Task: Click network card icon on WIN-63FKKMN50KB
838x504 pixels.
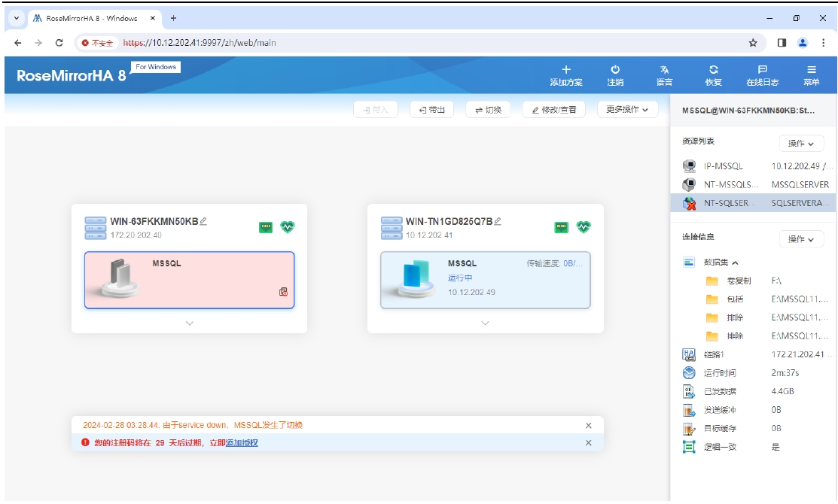Action: pyautogui.click(x=266, y=227)
